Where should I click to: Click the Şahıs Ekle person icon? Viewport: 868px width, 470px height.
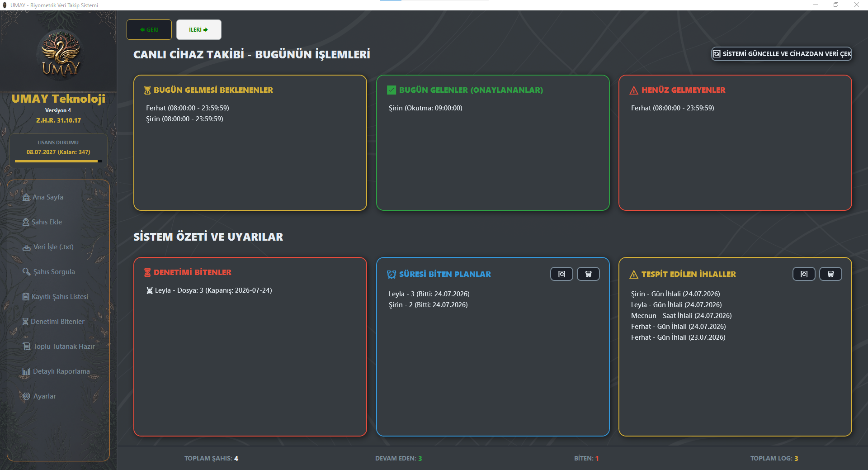tap(26, 222)
